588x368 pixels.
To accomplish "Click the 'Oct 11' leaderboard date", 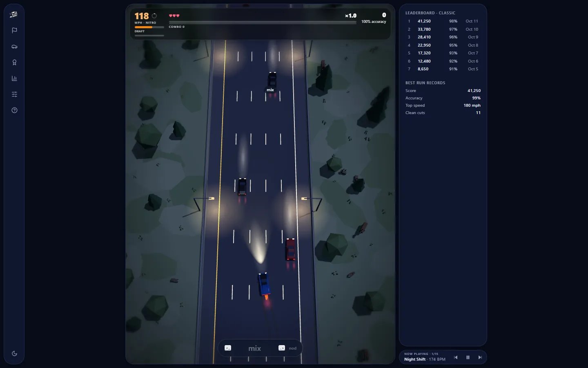I will 472,21.
